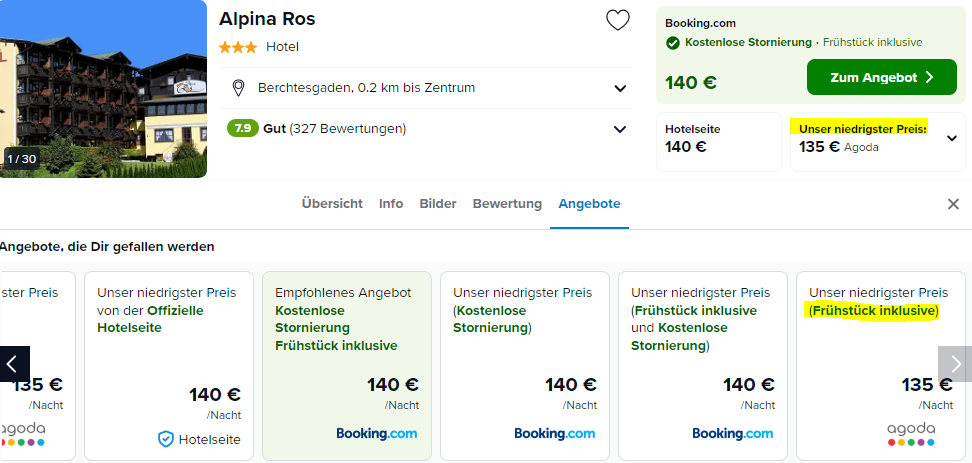The height and width of the screenshot is (463, 972).
Task: Switch to the Bilder tab
Action: (438, 203)
